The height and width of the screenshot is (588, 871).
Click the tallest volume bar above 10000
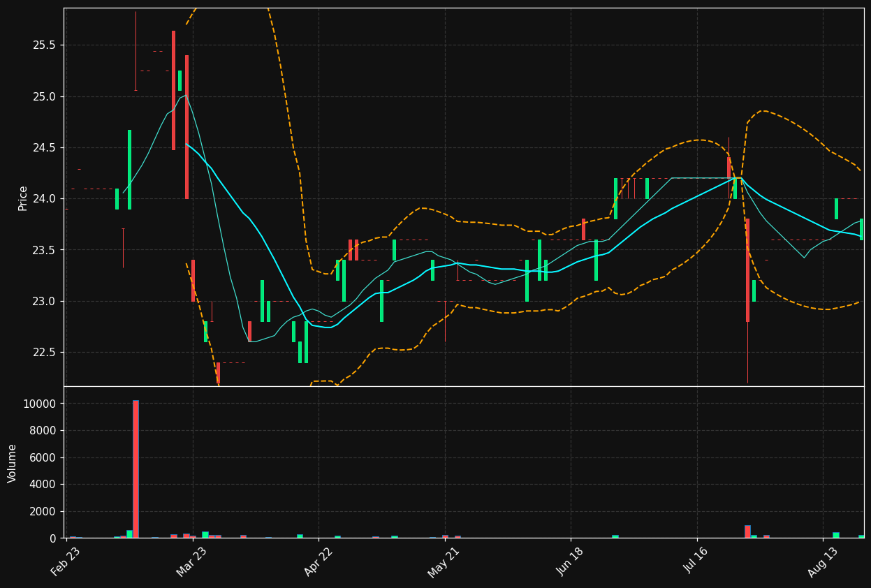tap(136, 469)
